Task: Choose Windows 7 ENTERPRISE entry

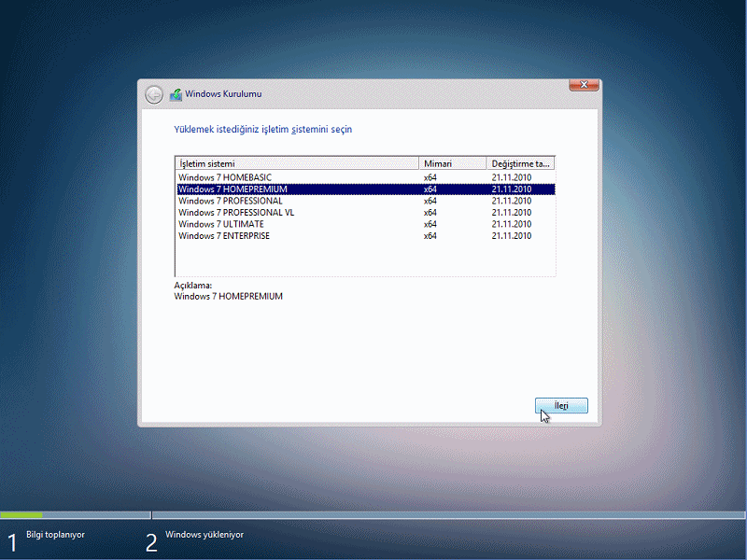Action: [x=366, y=236]
